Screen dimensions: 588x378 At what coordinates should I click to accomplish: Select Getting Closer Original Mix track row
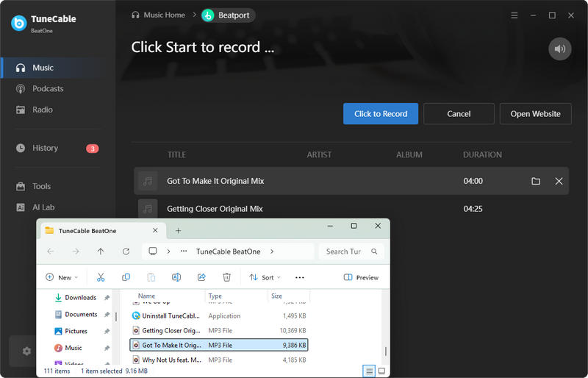(351, 209)
